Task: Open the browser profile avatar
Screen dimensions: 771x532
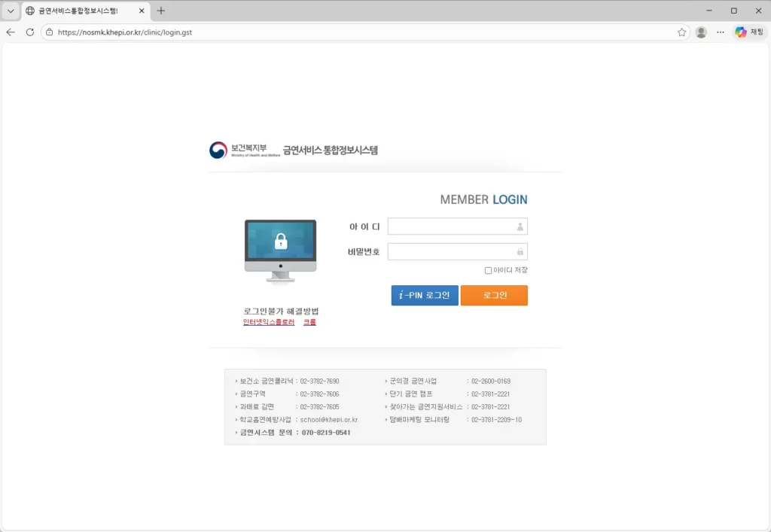Action: (701, 32)
